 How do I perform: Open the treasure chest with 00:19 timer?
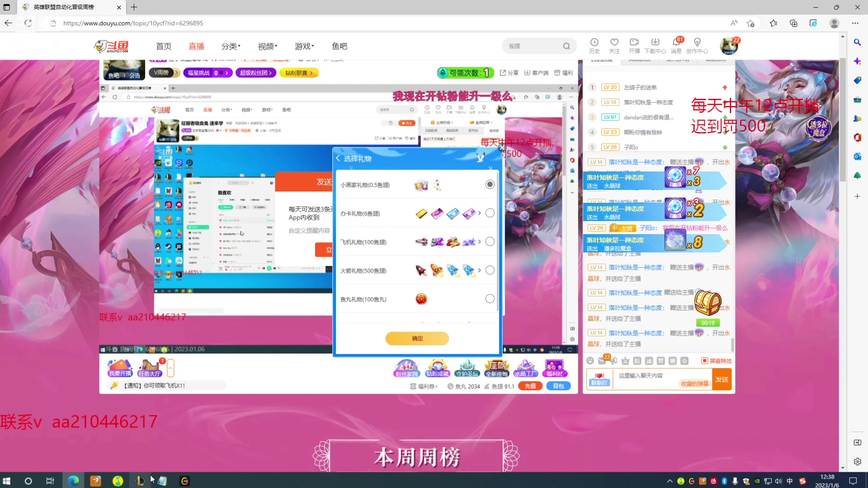pyautogui.click(x=708, y=303)
